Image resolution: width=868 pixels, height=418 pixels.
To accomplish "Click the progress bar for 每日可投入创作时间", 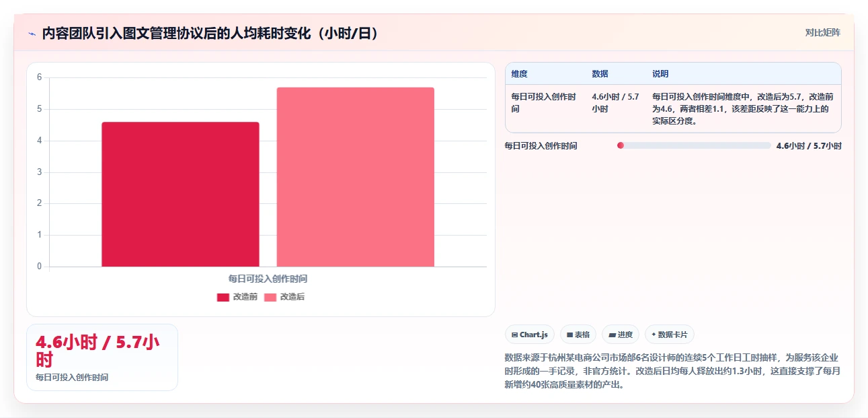I will (x=694, y=145).
